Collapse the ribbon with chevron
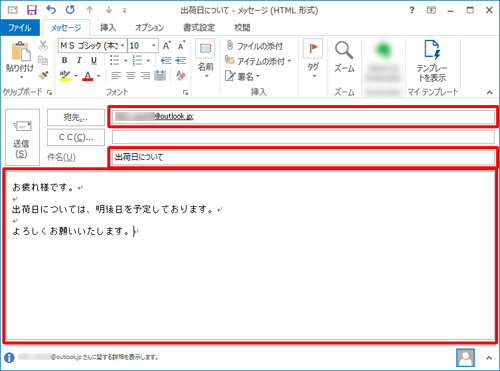The height and width of the screenshot is (371, 500). [x=489, y=92]
